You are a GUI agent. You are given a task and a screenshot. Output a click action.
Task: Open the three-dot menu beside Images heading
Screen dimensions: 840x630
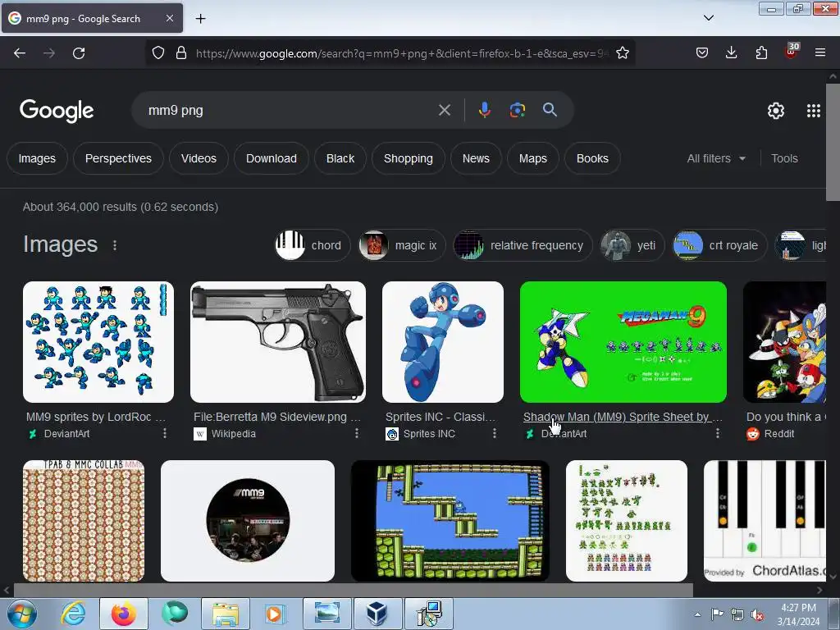[115, 245]
